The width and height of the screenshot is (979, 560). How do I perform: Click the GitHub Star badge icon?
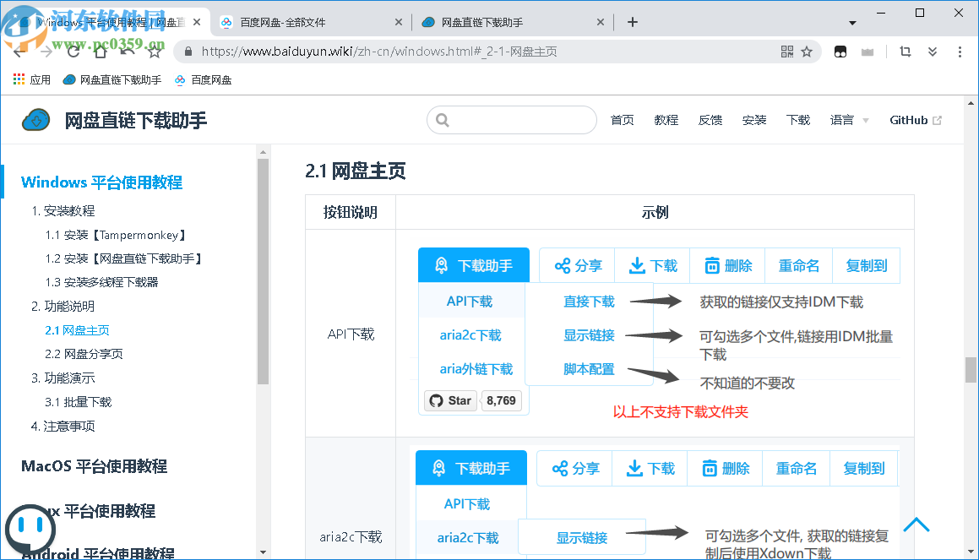coord(437,400)
